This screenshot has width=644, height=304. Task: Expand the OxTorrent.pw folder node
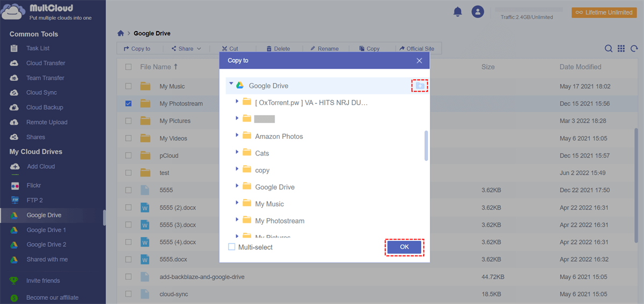click(237, 101)
